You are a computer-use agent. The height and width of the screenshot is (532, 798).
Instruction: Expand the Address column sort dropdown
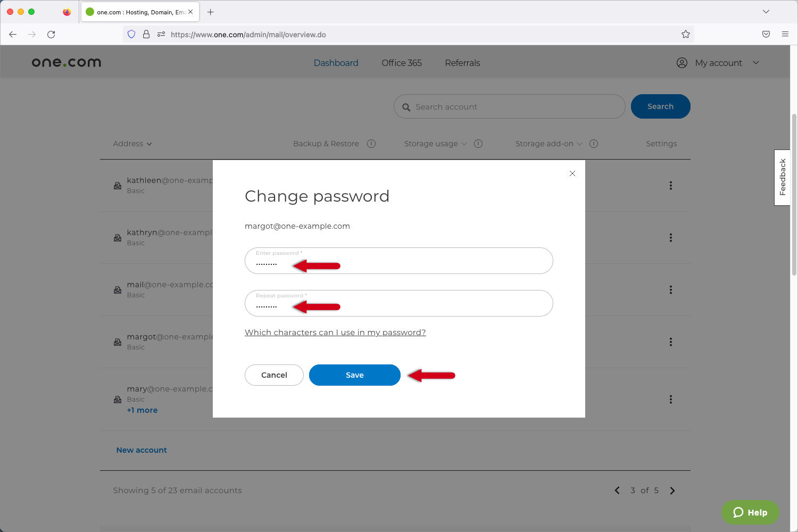point(149,144)
